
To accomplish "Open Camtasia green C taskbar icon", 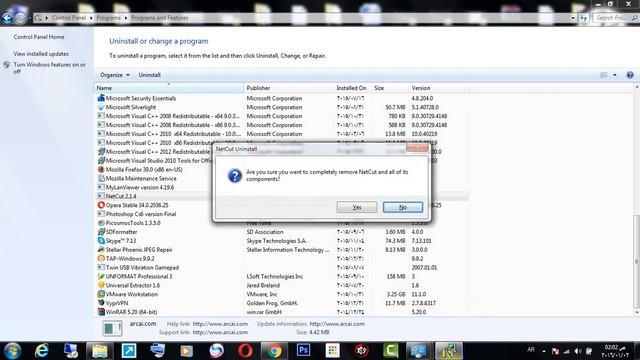I will (x=390, y=351).
